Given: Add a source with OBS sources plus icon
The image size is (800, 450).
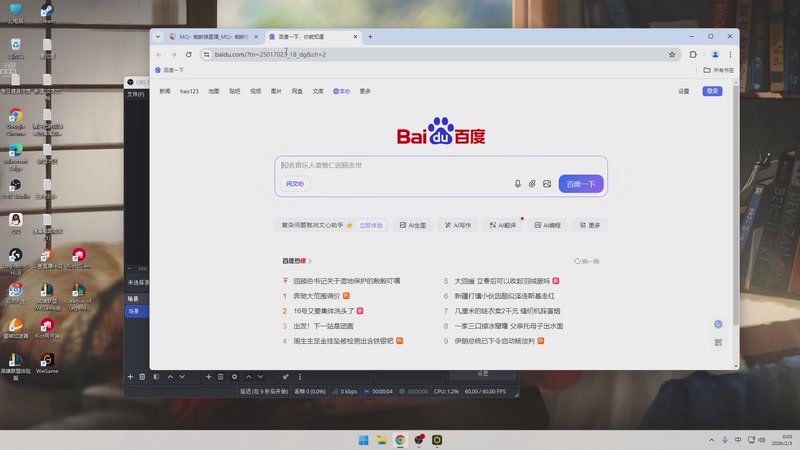Looking at the screenshot, I should (x=208, y=377).
